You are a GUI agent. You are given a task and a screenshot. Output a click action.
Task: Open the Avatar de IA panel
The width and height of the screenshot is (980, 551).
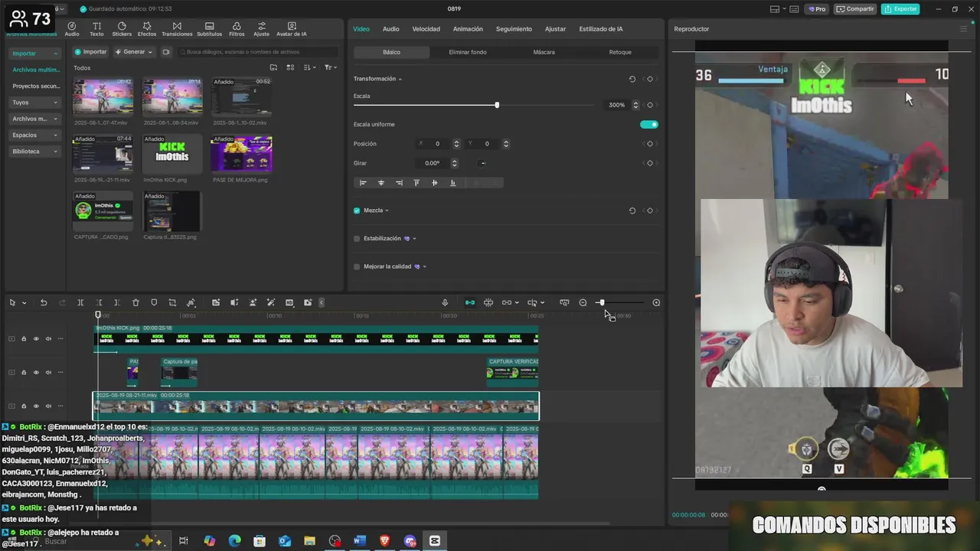coord(292,29)
